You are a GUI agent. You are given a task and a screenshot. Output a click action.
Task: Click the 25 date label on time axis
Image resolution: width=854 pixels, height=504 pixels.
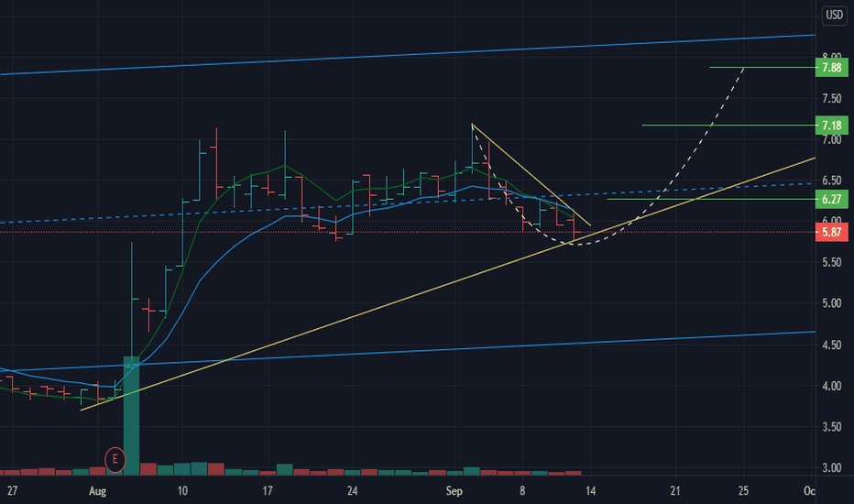743,491
